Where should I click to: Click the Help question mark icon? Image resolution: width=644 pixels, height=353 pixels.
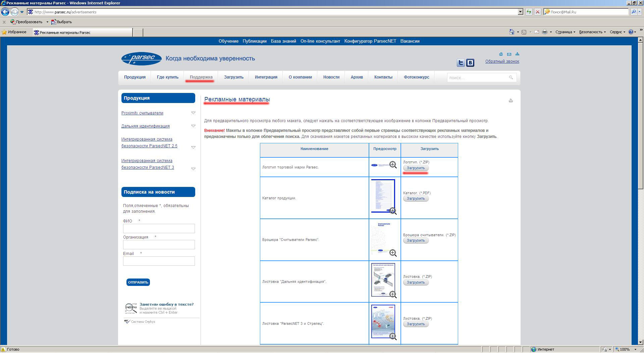coord(631,32)
